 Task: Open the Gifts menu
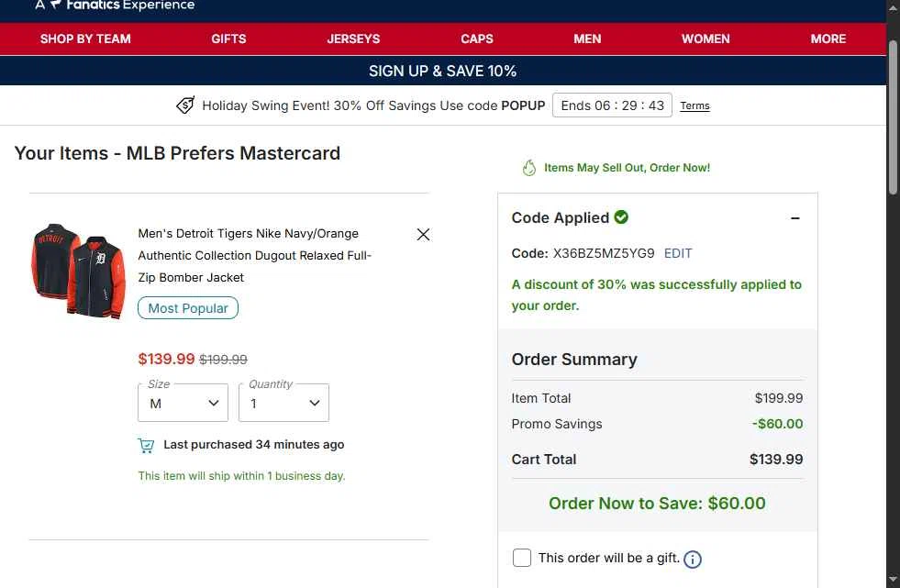[x=228, y=39]
